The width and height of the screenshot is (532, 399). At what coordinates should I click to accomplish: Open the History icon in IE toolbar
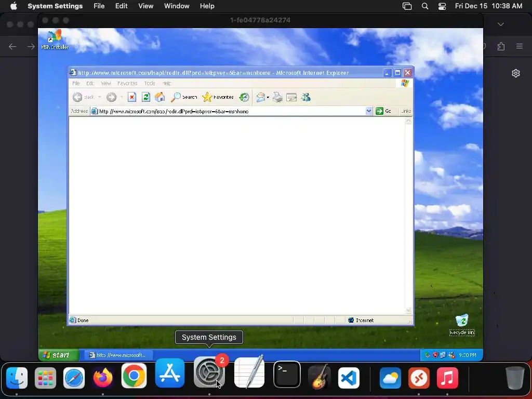(244, 97)
